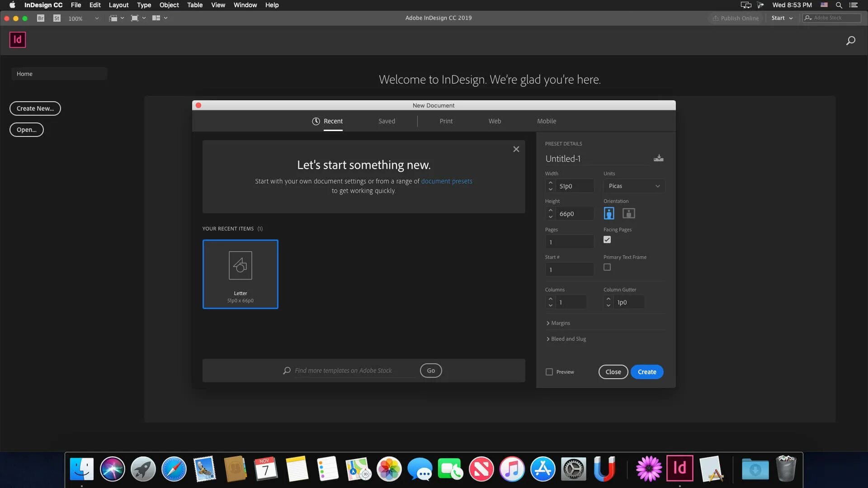Enable Primary Text Frame checkbox

click(x=607, y=267)
